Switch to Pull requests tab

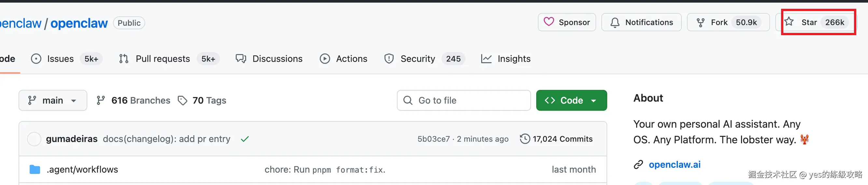point(162,59)
